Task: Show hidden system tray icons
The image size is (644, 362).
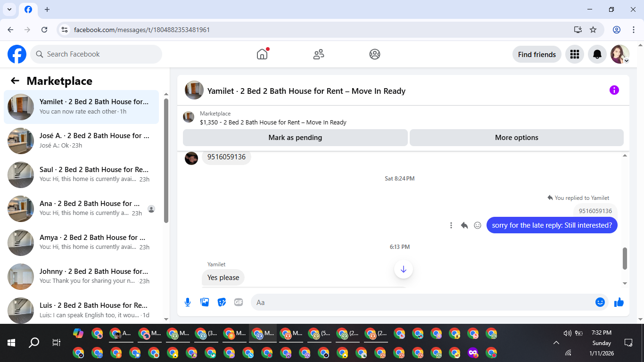Action: pos(556,343)
